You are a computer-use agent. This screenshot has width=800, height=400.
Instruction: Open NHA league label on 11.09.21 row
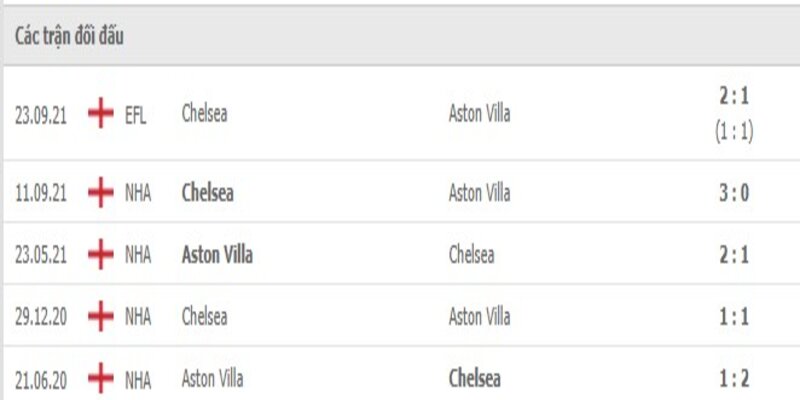click(138, 193)
